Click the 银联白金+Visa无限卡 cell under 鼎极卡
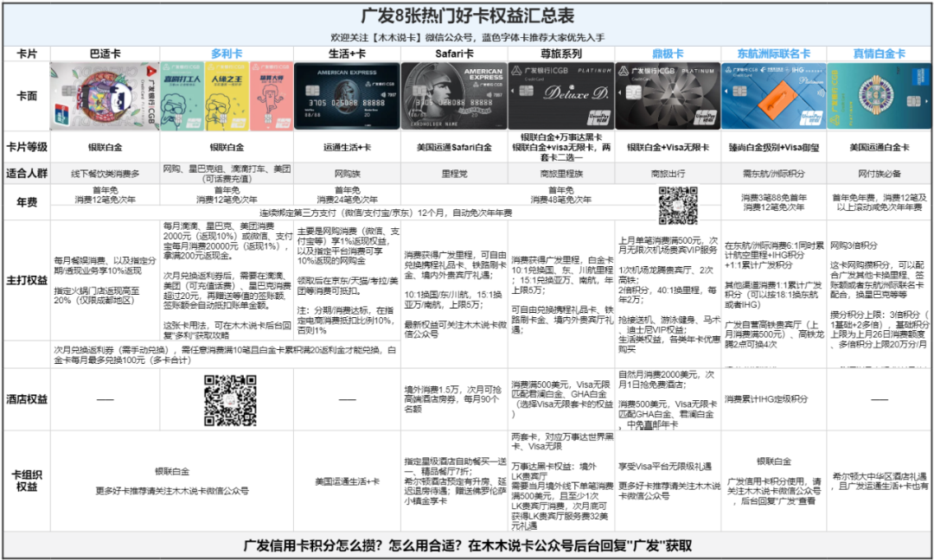This screenshot has width=934, height=560. 668,147
